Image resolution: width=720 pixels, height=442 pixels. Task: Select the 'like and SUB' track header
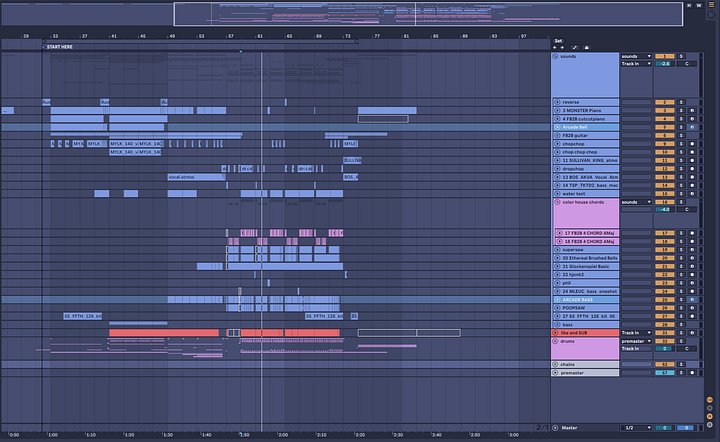click(x=585, y=332)
